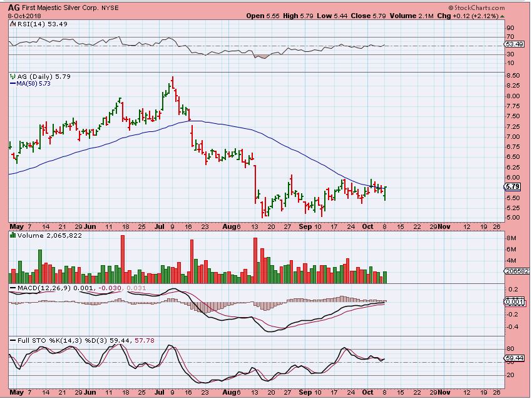Click the 'Low 5.44' header value

(332, 16)
